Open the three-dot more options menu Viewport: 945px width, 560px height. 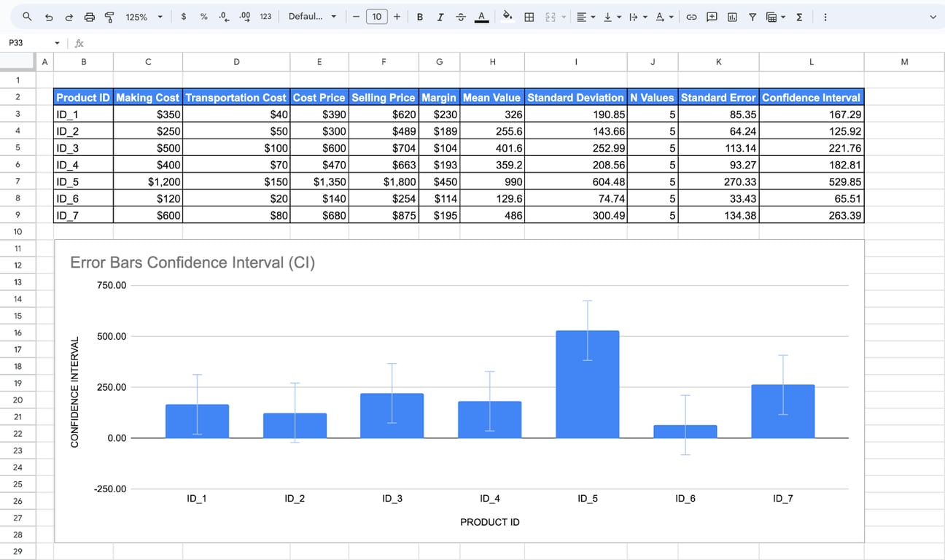click(825, 17)
